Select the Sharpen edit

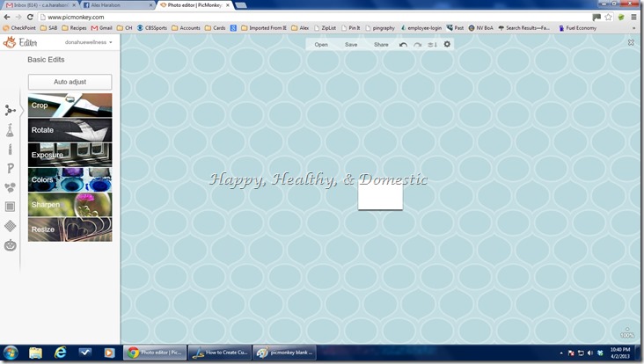pos(70,204)
